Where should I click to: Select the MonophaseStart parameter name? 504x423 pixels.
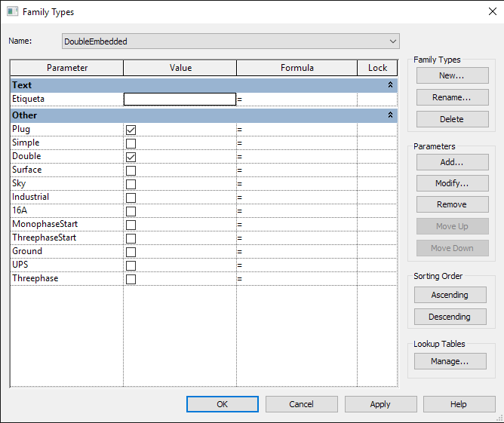[45, 224]
